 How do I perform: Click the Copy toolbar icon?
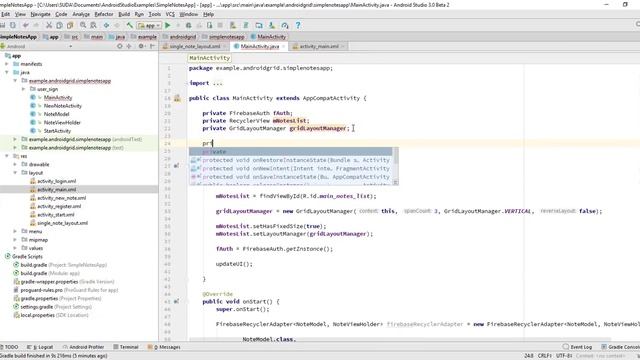coord(60,25)
